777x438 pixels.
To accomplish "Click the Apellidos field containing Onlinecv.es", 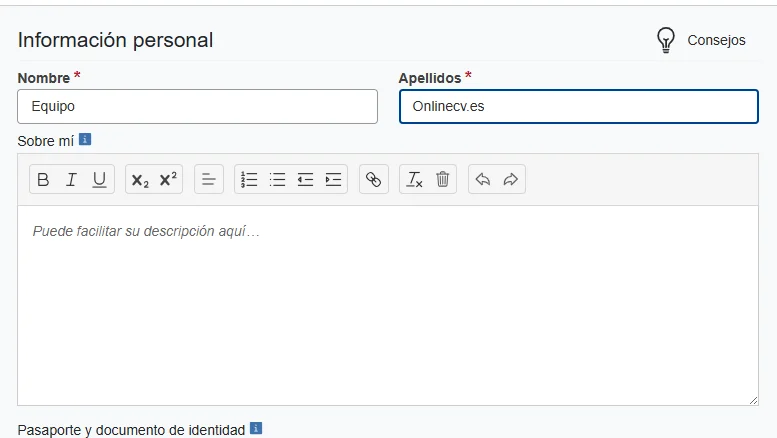I will [579, 107].
